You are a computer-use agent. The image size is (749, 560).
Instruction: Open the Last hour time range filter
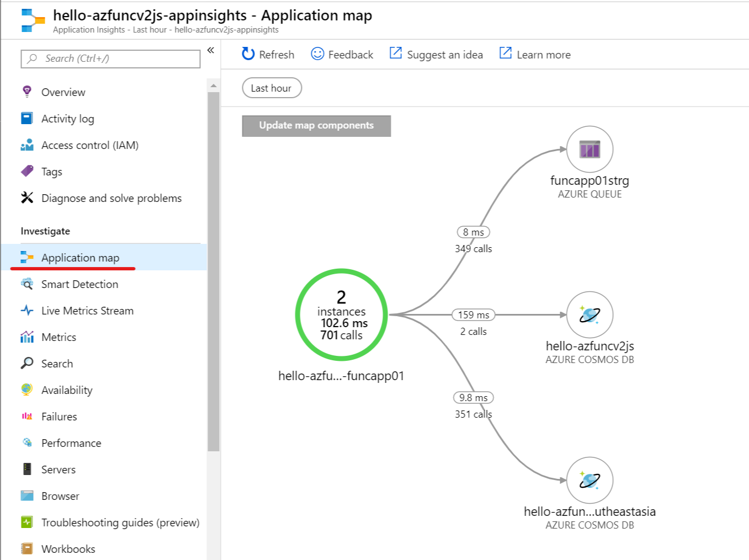(271, 87)
